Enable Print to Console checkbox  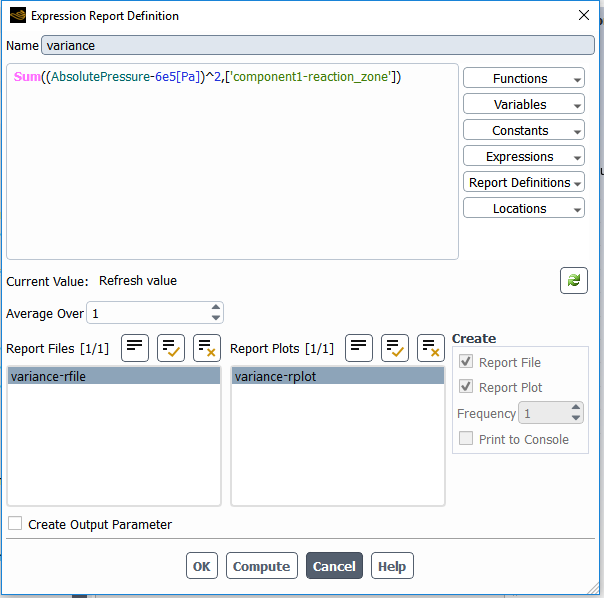[x=466, y=438]
